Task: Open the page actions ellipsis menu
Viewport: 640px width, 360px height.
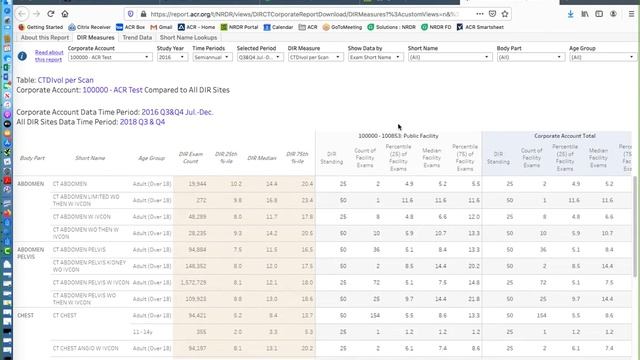Action: 480,14
